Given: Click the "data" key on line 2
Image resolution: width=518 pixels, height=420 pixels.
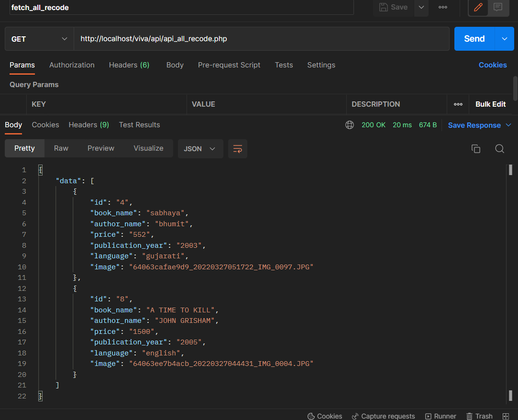Looking at the screenshot, I should coord(68,181).
